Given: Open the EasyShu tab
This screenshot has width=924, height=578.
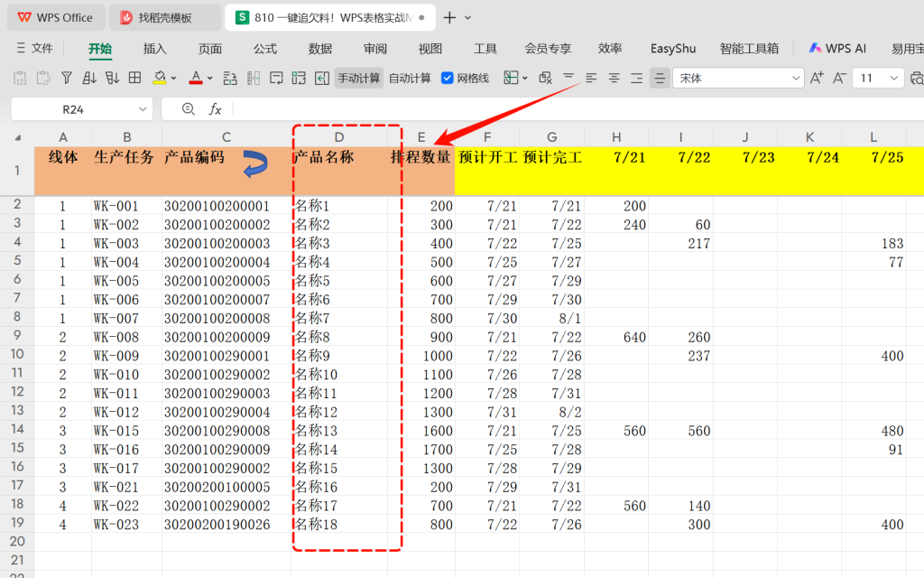Looking at the screenshot, I should pos(673,49).
